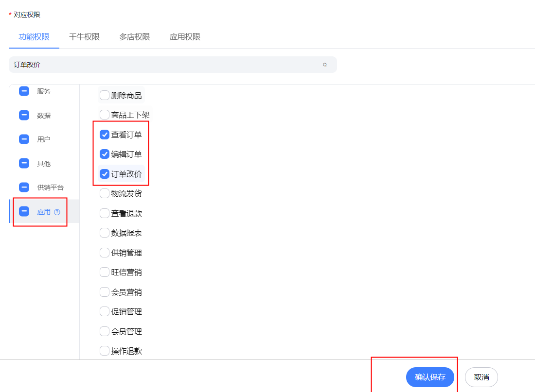Toggle the 其他 category partial-select icon
This screenshot has width=535, height=392.
click(x=24, y=163)
